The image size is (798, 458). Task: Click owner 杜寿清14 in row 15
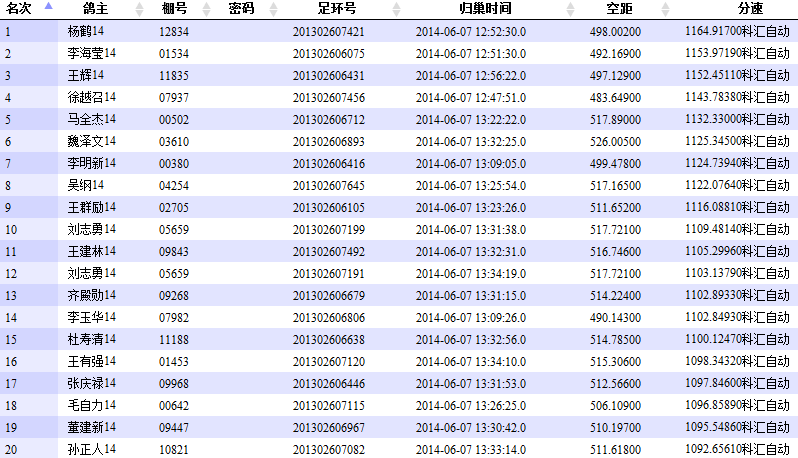pos(92,339)
